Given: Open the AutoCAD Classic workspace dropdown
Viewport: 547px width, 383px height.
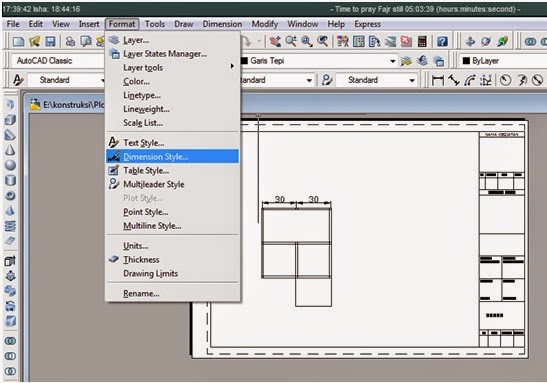Looking at the screenshot, I should point(58,61).
